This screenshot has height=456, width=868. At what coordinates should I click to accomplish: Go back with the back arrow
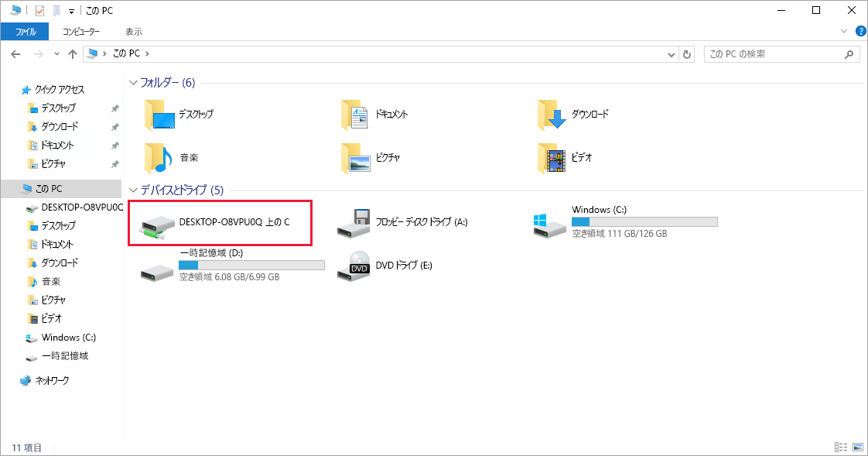tap(15, 53)
